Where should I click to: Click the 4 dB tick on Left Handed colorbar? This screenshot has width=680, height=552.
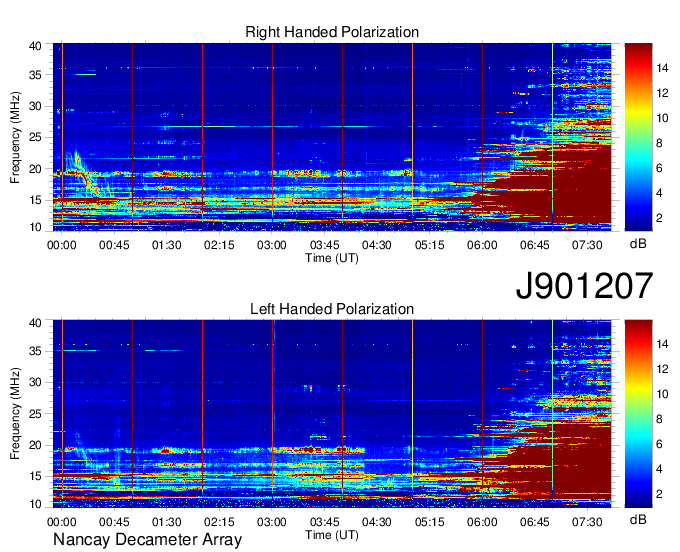pyautogui.click(x=660, y=469)
